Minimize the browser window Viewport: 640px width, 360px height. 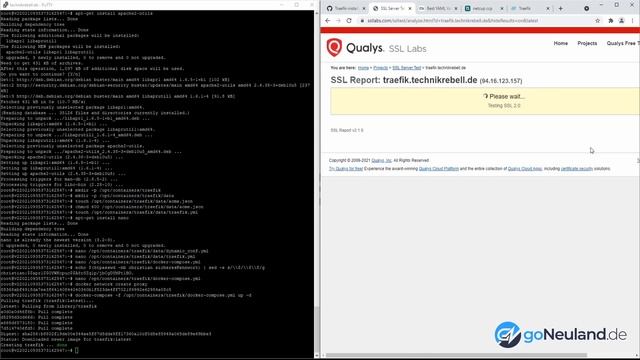pos(601,5)
